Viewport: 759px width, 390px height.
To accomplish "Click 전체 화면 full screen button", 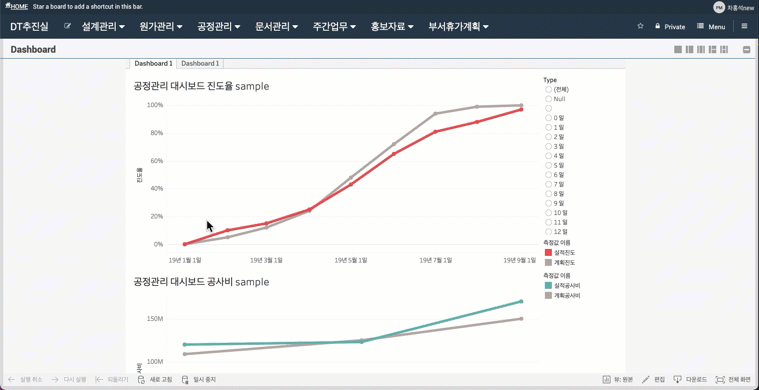I will click(734, 379).
